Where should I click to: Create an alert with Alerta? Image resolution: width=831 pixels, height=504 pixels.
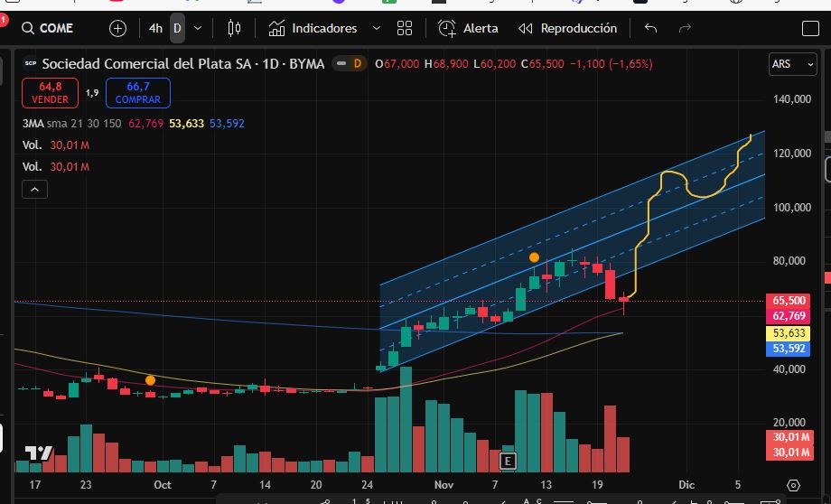468,28
